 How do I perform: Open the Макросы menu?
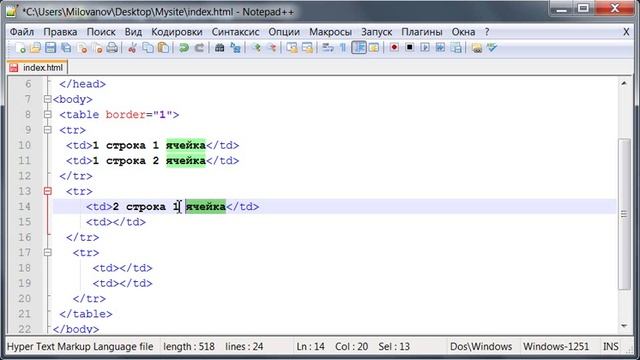pos(330,32)
